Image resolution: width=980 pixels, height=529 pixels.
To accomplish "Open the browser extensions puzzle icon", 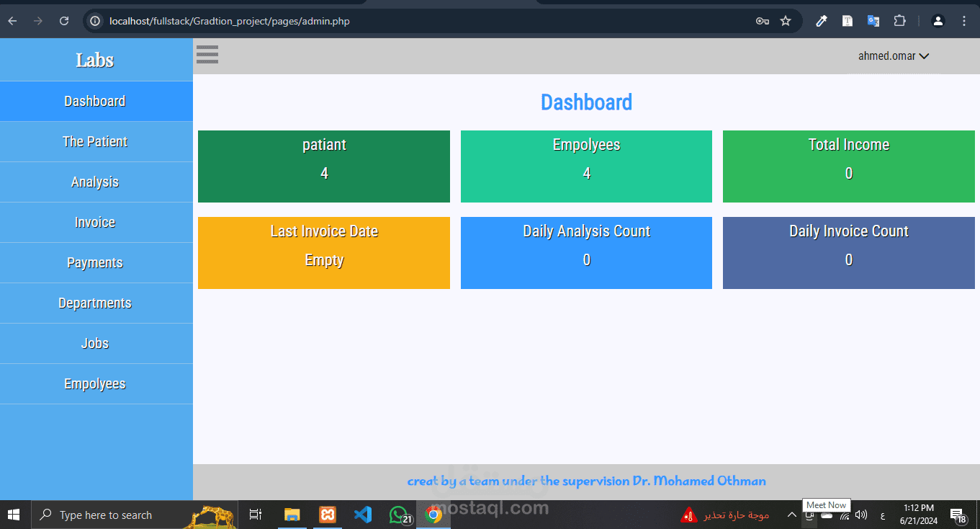I will coord(899,21).
